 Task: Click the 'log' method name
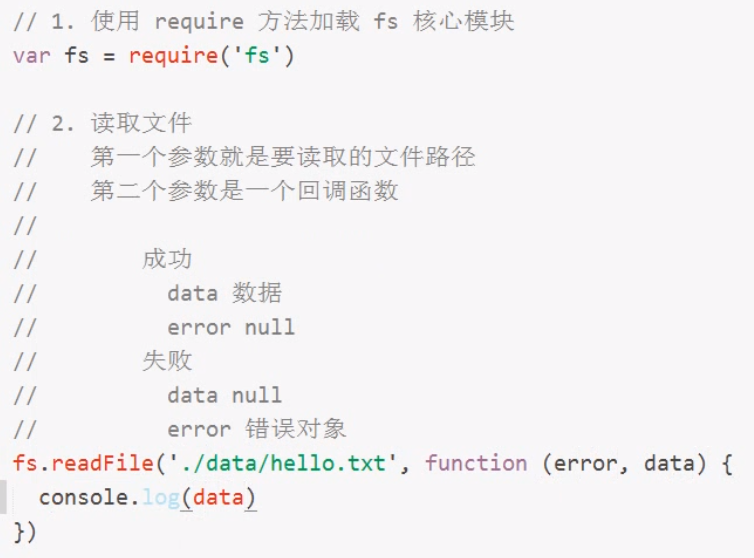(x=160, y=497)
